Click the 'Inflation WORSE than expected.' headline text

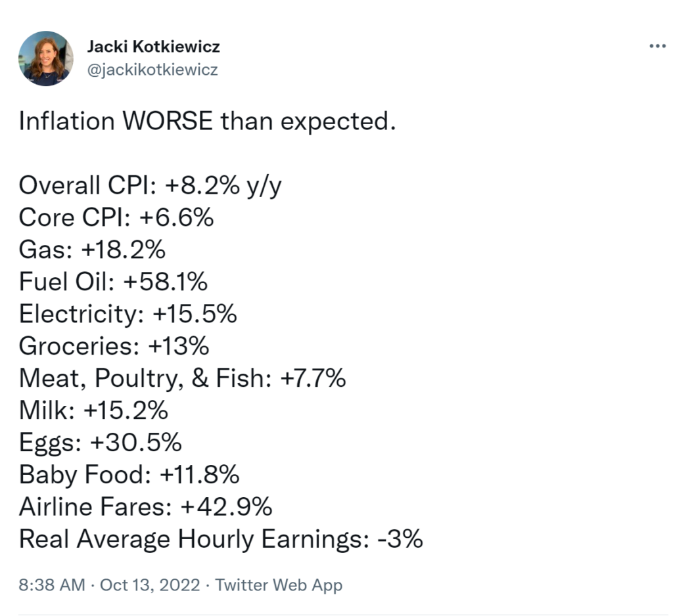207,121
